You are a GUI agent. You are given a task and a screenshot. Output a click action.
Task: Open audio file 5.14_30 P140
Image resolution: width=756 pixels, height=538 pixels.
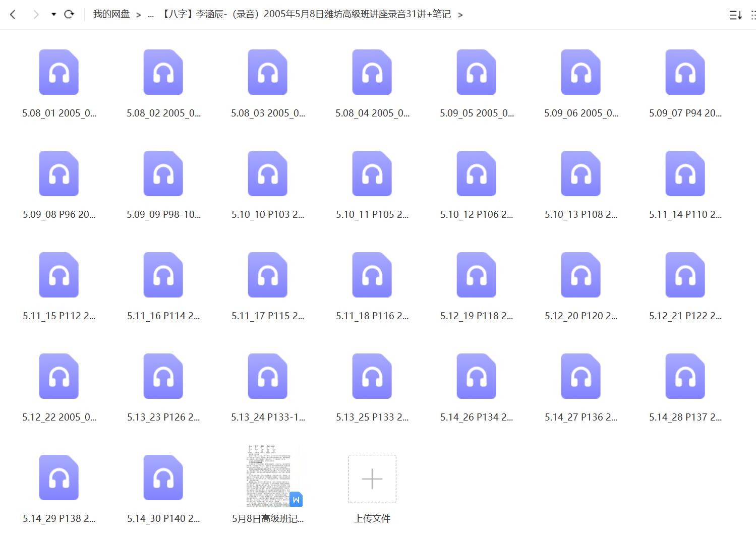[x=163, y=477]
